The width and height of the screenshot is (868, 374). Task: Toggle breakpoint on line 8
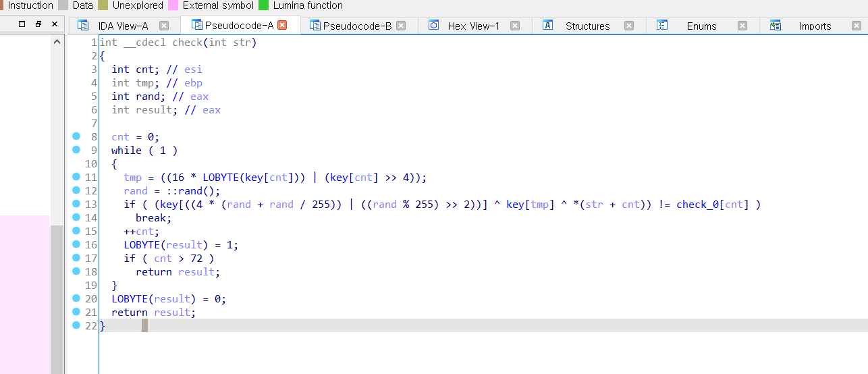76,136
